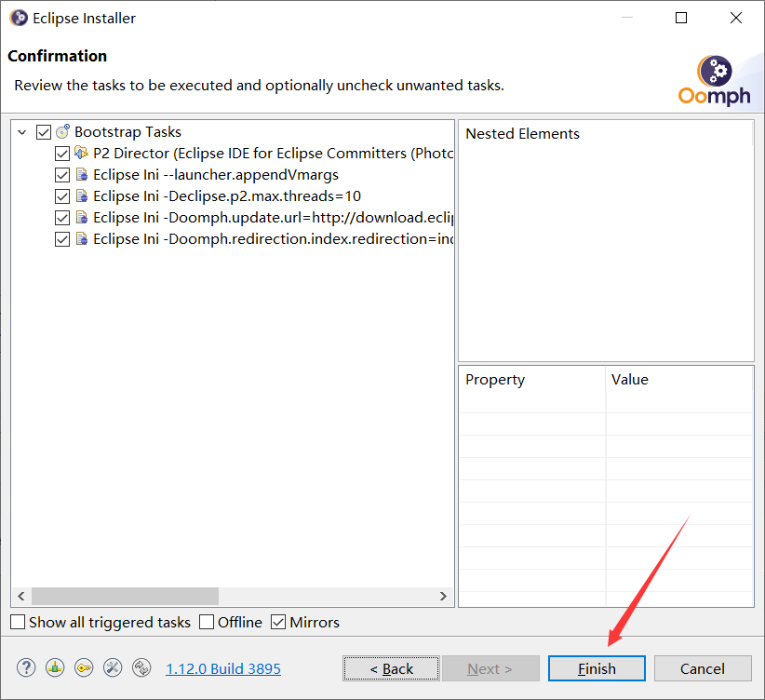Click the P2 Director task icon
Image resolution: width=765 pixels, height=700 pixels.
(x=82, y=153)
